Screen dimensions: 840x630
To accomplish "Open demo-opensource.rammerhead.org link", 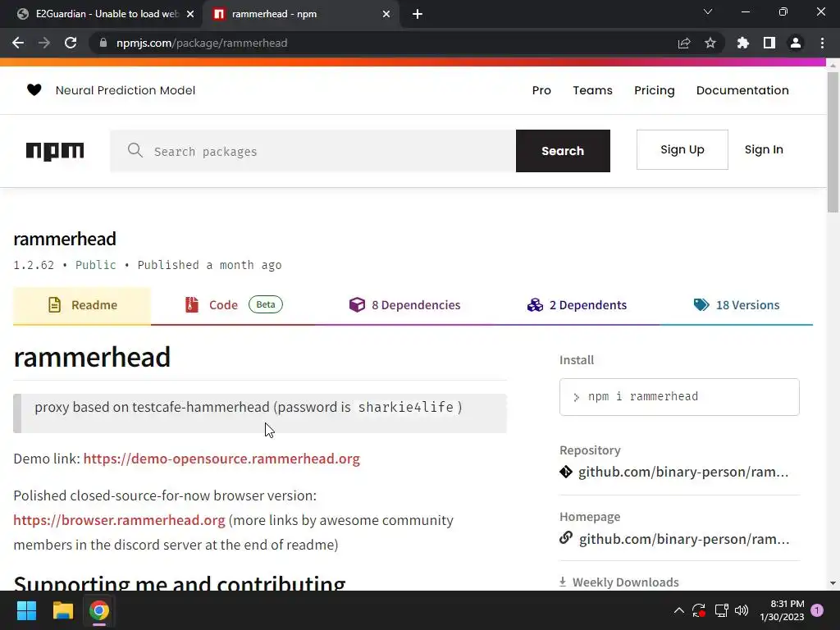I will (221, 459).
